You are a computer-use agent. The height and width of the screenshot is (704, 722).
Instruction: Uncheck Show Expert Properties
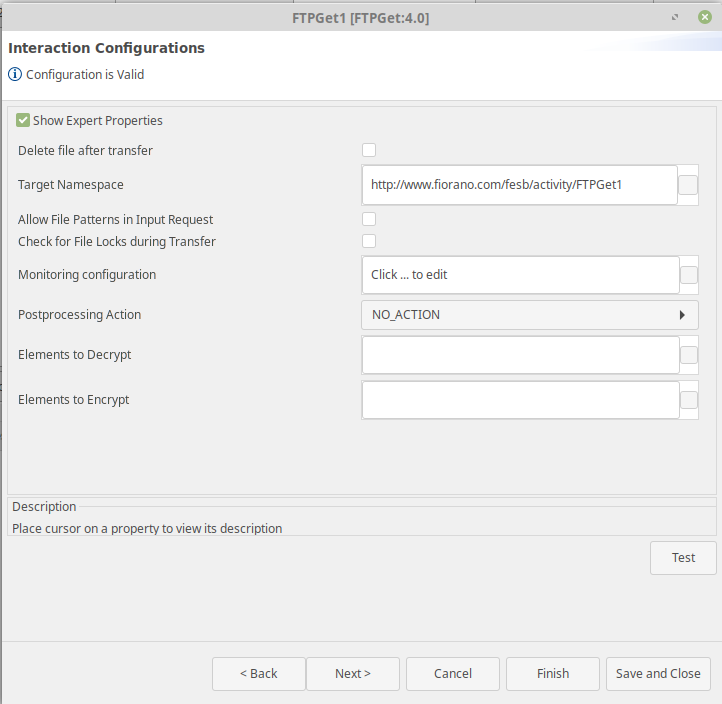23,121
